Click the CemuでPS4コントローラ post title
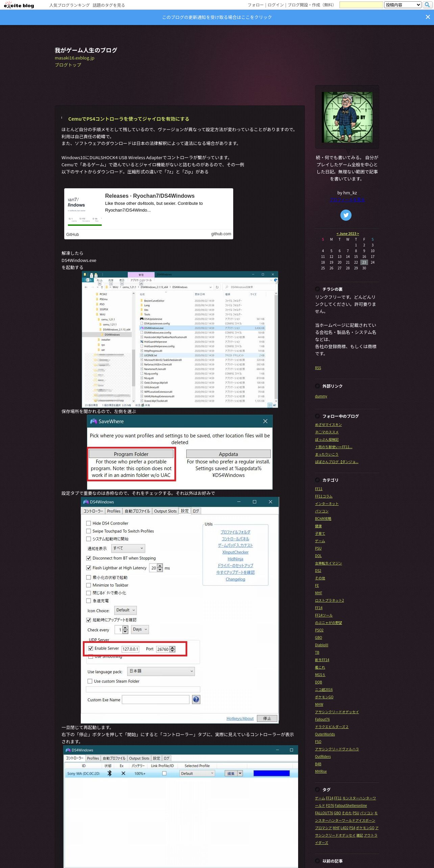This screenshot has height=868, width=434. tap(129, 119)
